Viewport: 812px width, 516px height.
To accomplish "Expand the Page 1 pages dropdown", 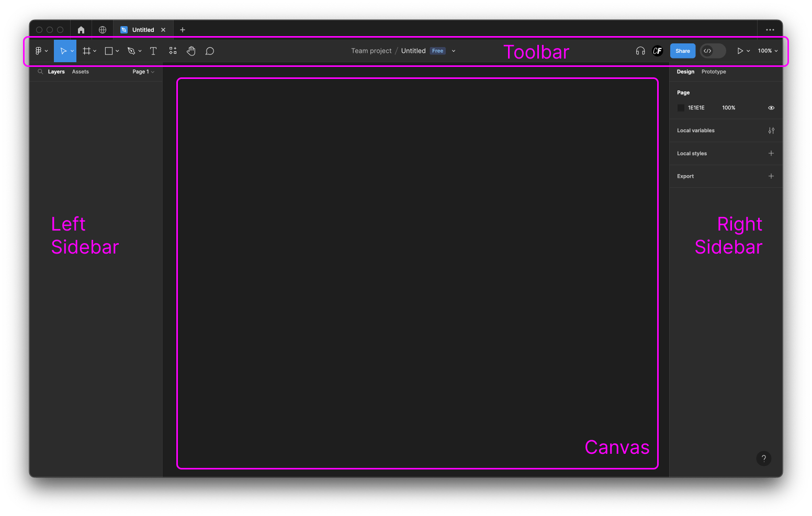I will 143,72.
